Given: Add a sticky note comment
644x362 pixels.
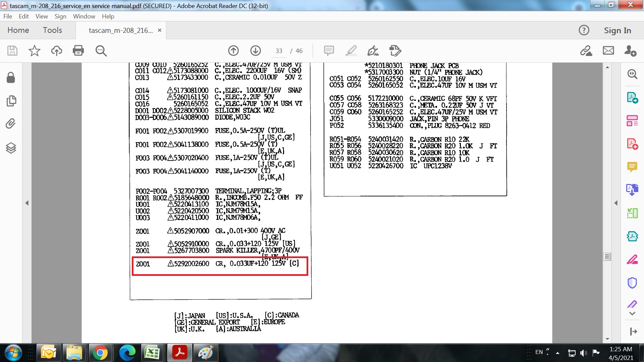Looking at the screenshot, I should tap(329, 51).
